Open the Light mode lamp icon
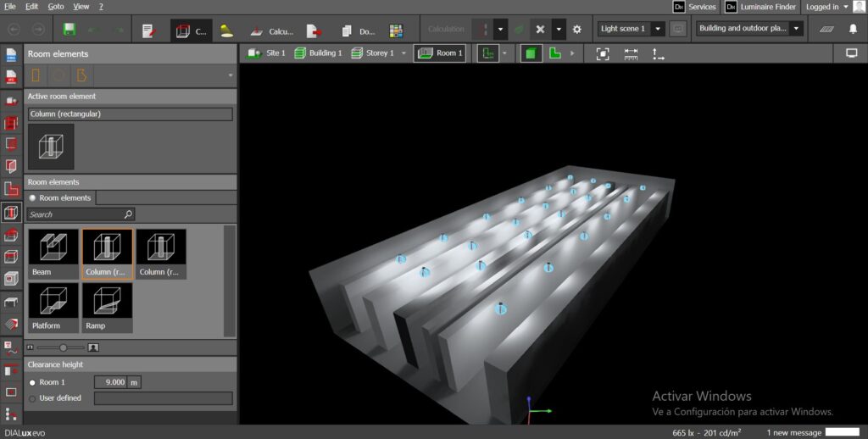Viewport: 868px width, 439px height. (226, 31)
